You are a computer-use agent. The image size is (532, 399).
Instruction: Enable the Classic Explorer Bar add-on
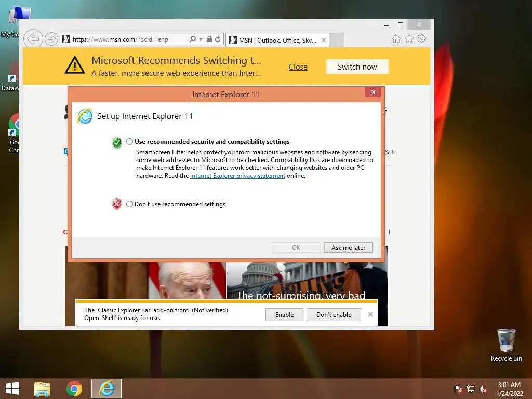tap(284, 314)
